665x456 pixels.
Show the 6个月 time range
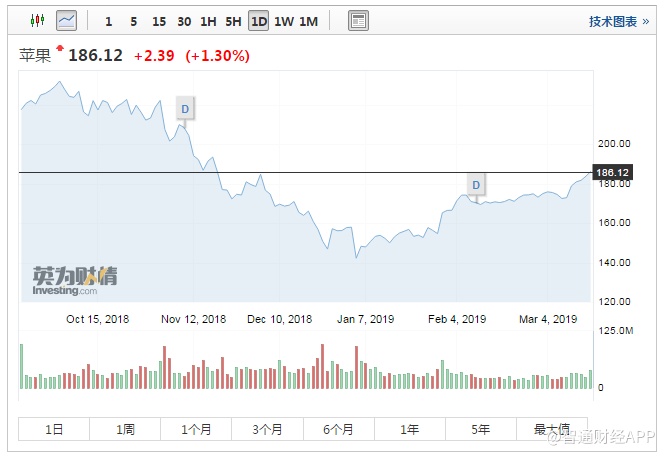tap(338, 429)
